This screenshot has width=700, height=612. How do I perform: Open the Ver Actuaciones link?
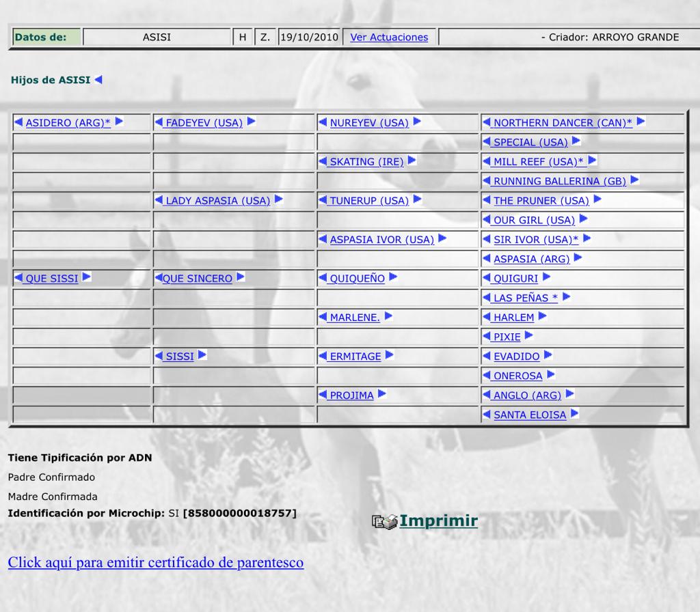(389, 38)
